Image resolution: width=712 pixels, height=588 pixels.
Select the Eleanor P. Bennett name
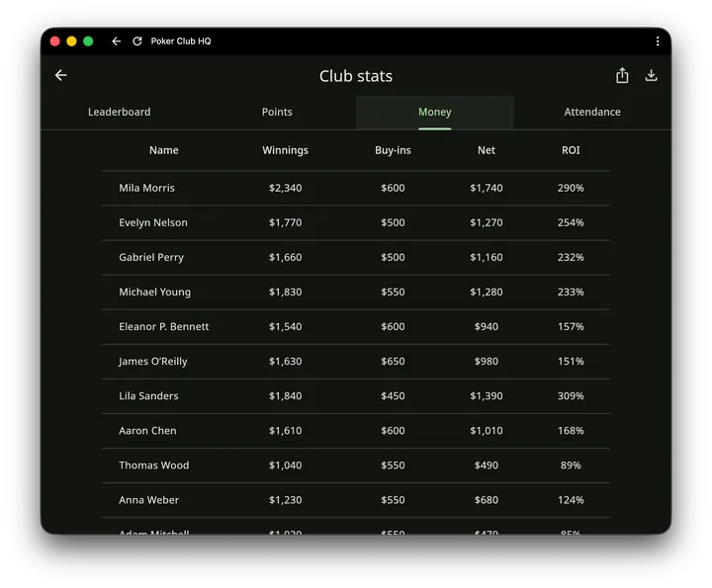[x=164, y=327]
